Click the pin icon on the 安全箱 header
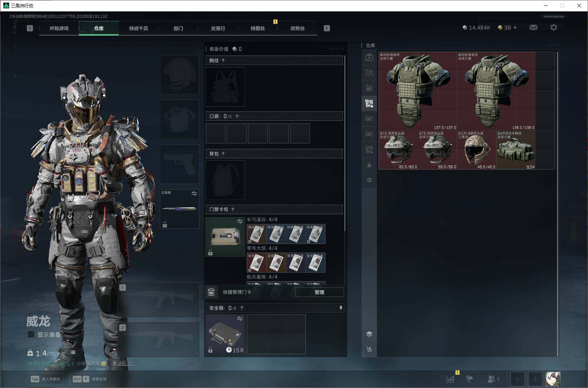The width and height of the screenshot is (588, 388). tap(341, 308)
